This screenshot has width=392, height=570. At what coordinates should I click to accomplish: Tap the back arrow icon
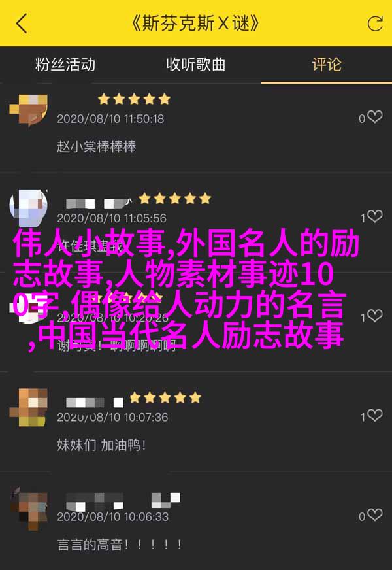pyautogui.click(x=22, y=24)
